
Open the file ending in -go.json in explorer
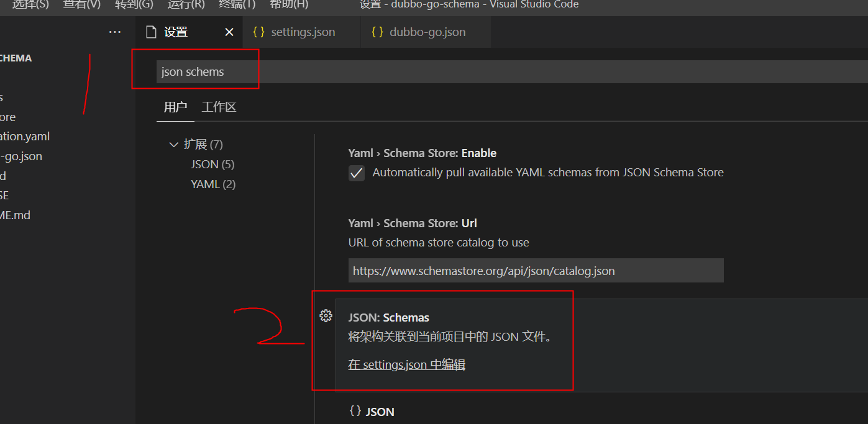(x=21, y=156)
